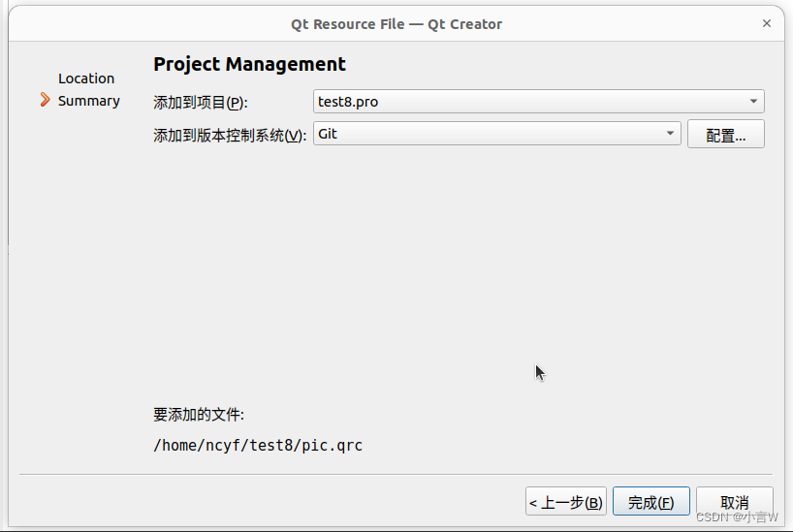Click the 添加到版本控制系统(V) label

(x=230, y=136)
